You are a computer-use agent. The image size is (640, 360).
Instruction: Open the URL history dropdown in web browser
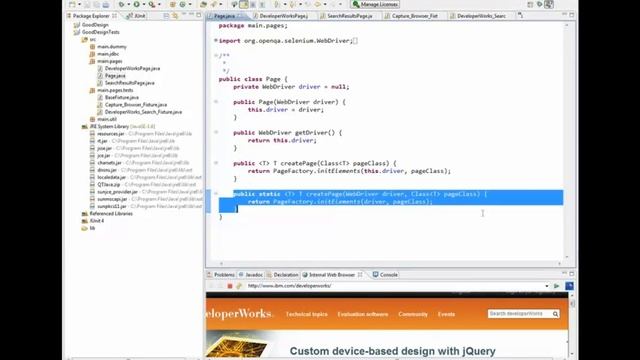(x=547, y=286)
